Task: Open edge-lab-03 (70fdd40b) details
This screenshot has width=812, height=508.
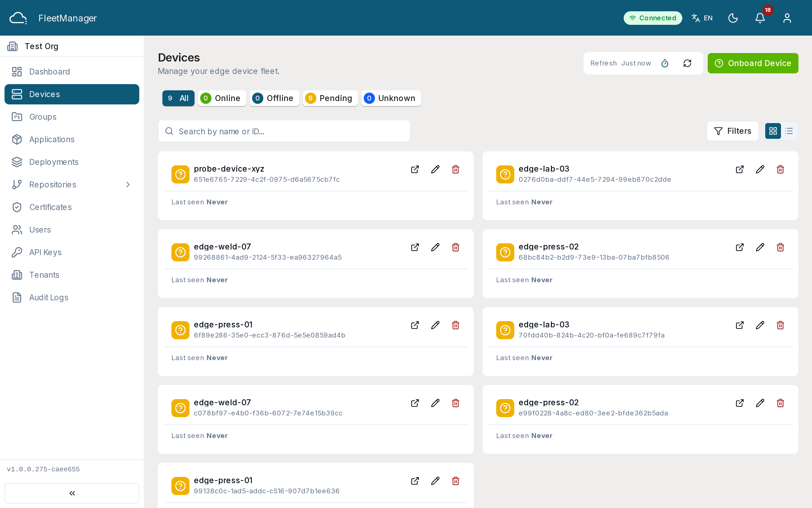Action: coord(740,325)
